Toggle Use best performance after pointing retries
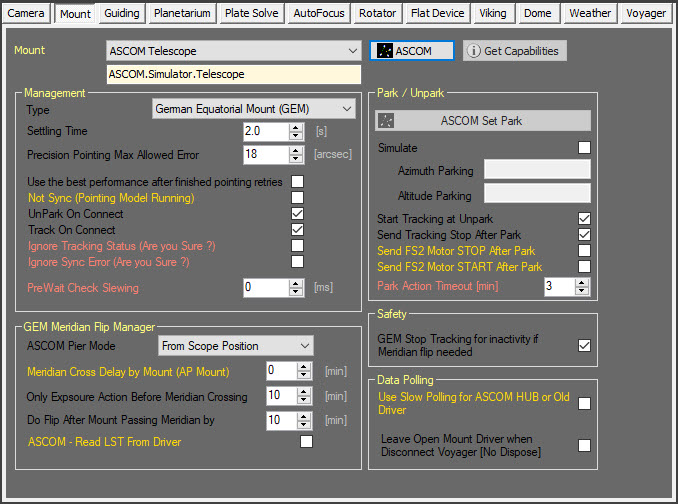678x504 pixels. tap(297, 182)
